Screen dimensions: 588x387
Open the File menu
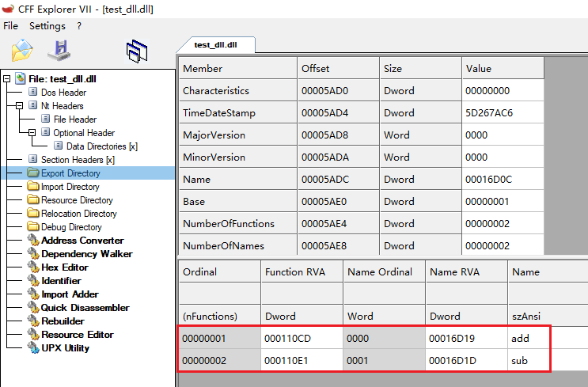coord(10,26)
